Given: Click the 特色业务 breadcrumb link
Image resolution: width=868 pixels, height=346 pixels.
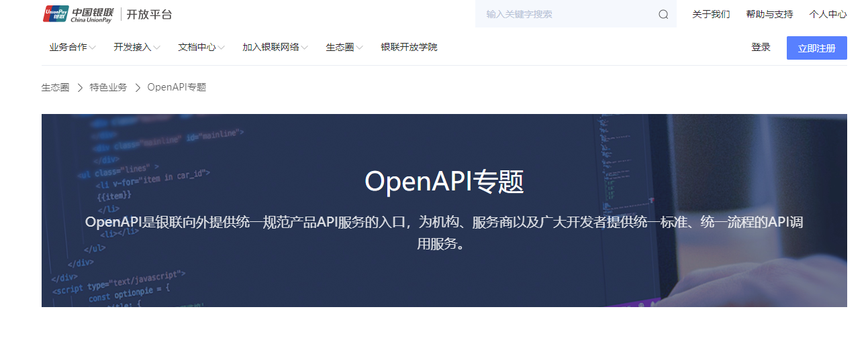Looking at the screenshot, I should point(108,87).
